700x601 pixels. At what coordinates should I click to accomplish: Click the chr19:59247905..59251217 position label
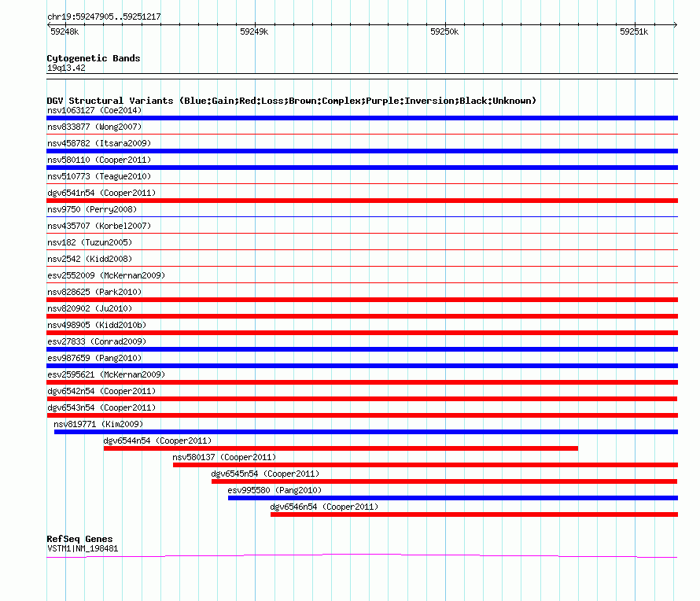click(x=104, y=17)
